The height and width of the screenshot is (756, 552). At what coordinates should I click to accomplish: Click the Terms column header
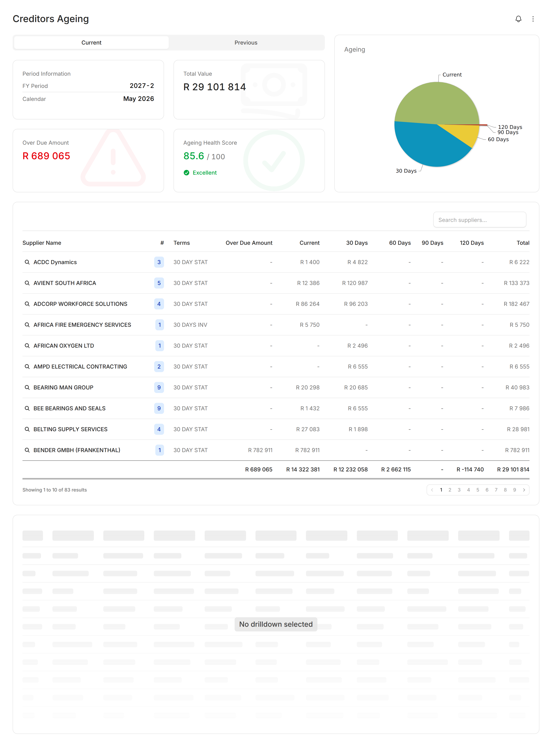point(181,243)
